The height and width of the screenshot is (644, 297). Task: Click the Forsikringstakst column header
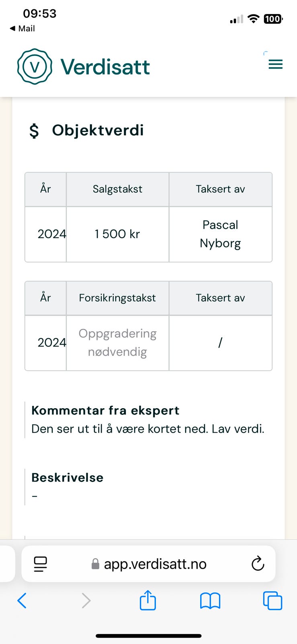[117, 298]
